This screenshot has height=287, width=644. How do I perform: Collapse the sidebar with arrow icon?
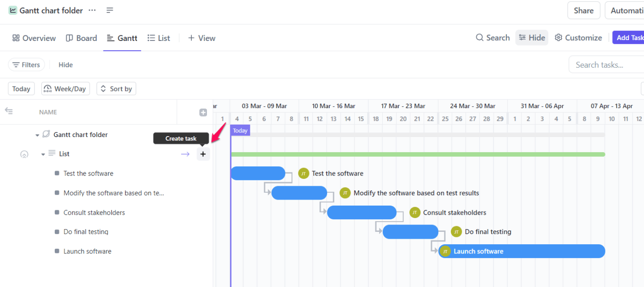tap(9, 111)
